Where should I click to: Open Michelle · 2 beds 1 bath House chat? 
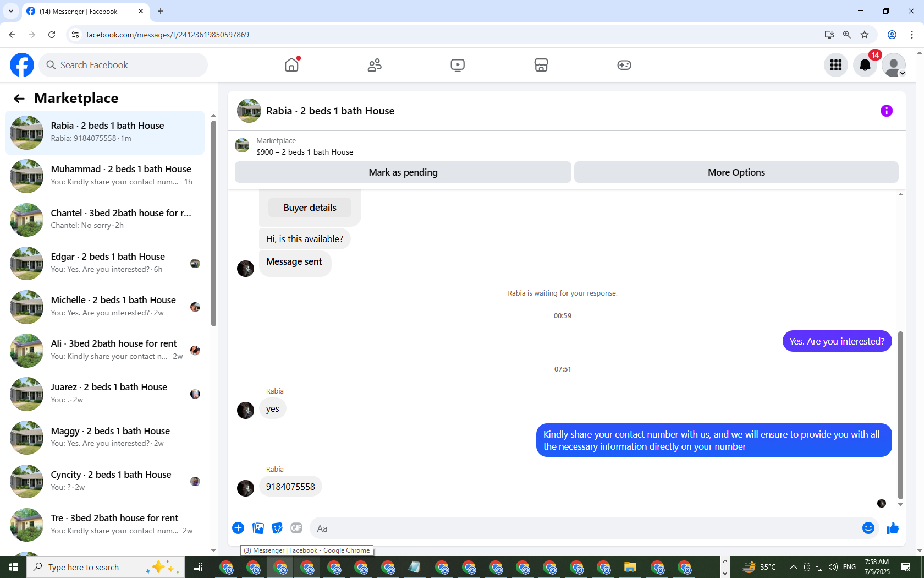(x=105, y=307)
